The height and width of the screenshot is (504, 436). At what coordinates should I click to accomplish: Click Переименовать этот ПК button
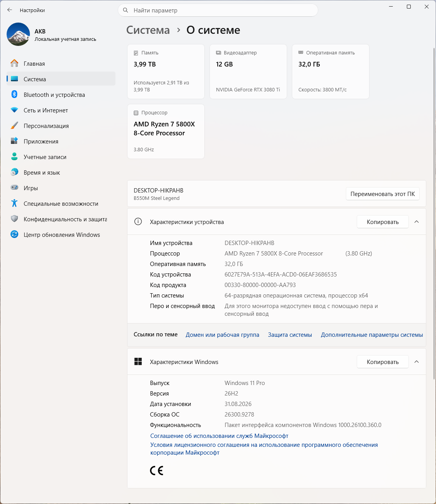tap(383, 194)
